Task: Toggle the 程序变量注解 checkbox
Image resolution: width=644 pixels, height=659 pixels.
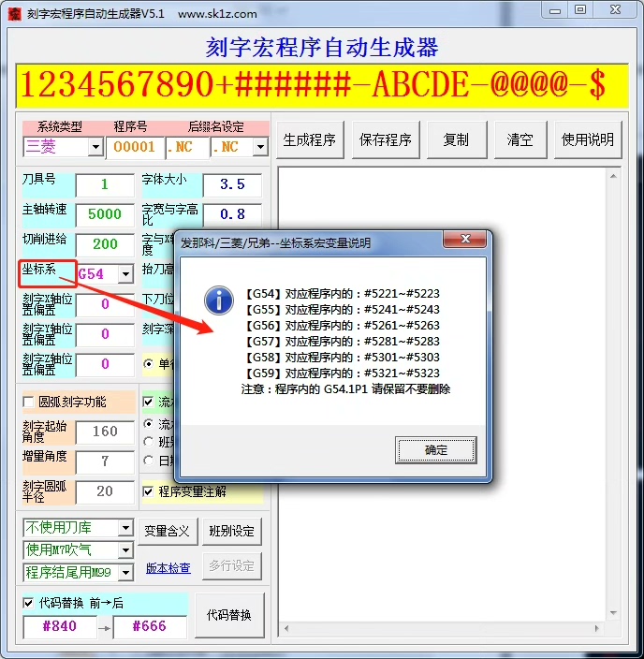Action: coord(148,491)
